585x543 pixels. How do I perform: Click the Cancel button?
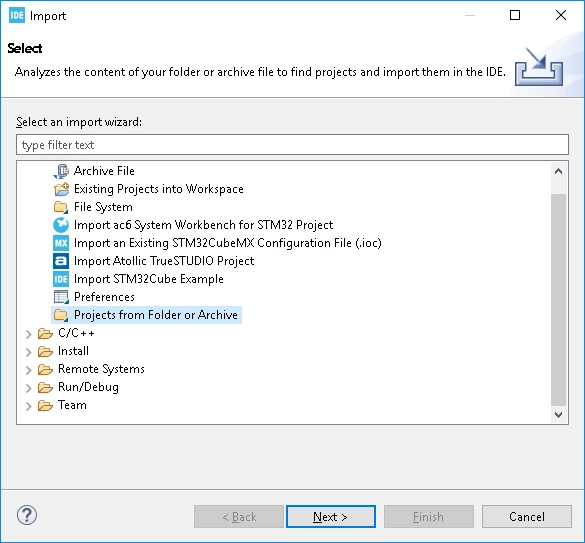[x=526, y=517]
